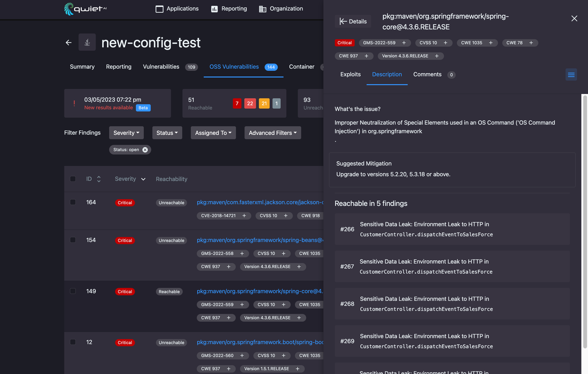Switch to the Reporting tab under the app name
The image size is (588, 374).
tap(119, 67)
